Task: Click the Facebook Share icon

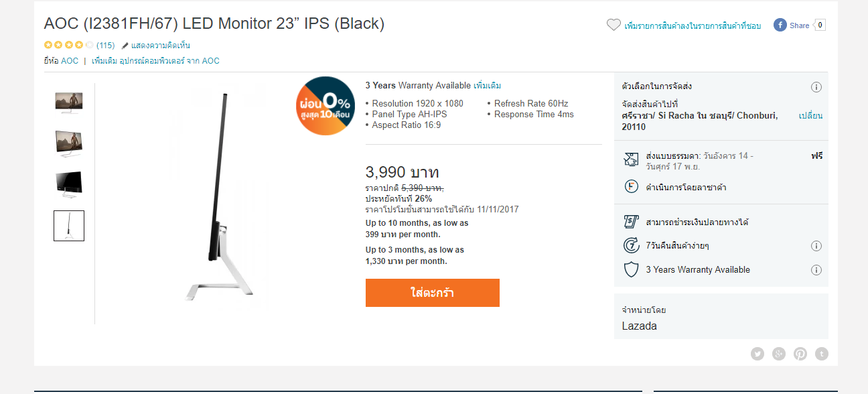Action: [x=780, y=25]
